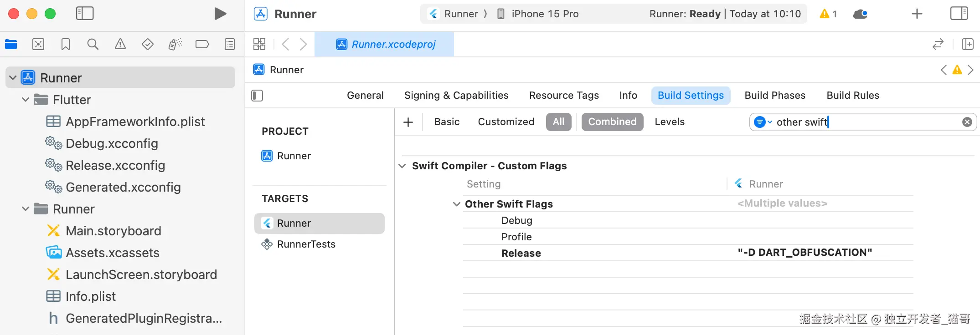Collapse the Other Swift Flags setting
This screenshot has width=980, height=335.
pyautogui.click(x=456, y=204)
